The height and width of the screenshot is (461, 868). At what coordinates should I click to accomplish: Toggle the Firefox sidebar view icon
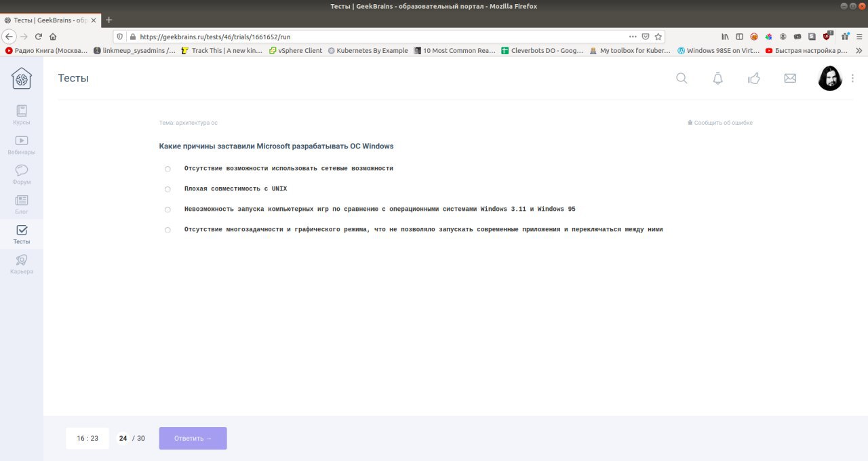pyautogui.click(x=739, y=37)
